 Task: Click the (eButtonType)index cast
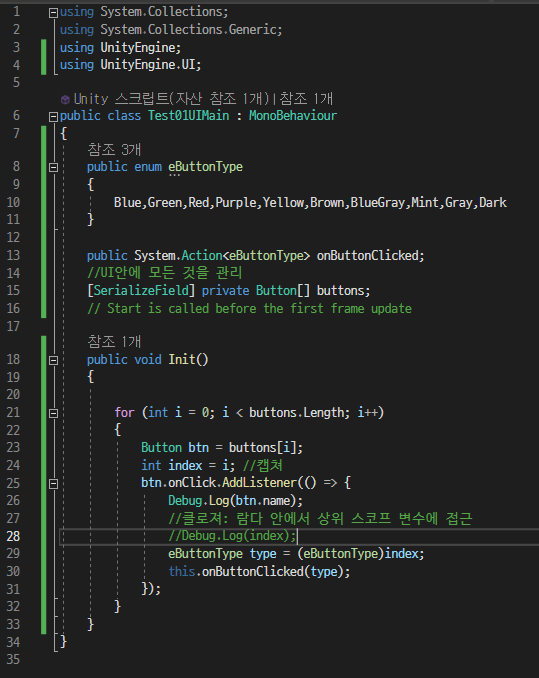[x=357, y=554]
